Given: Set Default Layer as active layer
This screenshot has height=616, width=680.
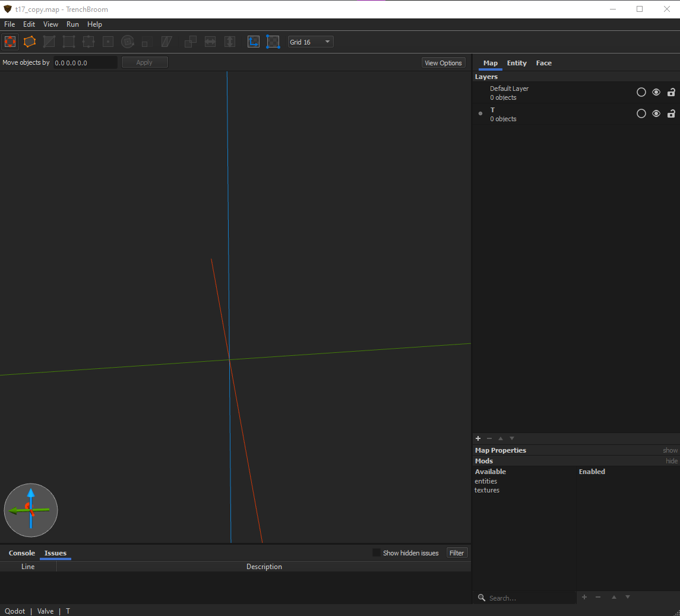Looking at the screenshot, I should point(641,92).
